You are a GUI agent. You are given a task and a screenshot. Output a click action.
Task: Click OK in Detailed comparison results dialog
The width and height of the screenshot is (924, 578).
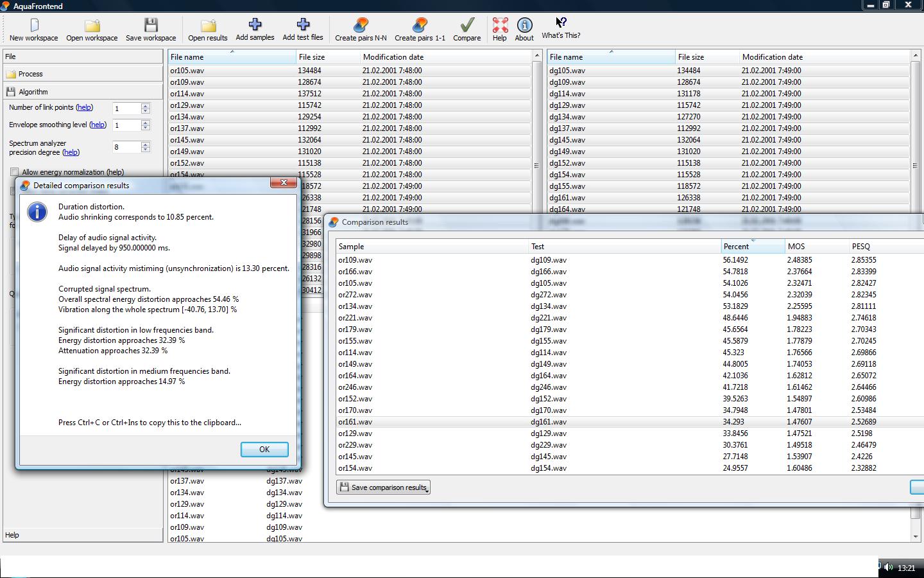click(x=264, y=450)
